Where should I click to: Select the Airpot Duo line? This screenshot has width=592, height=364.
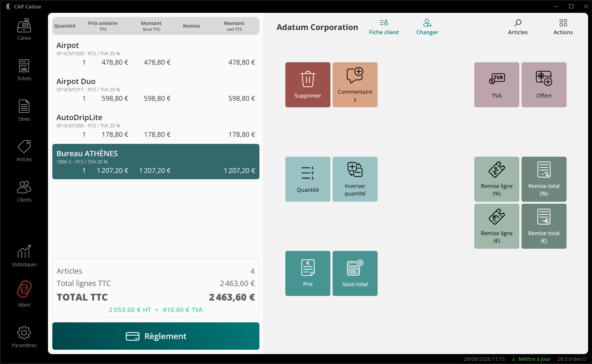(156, 90)
